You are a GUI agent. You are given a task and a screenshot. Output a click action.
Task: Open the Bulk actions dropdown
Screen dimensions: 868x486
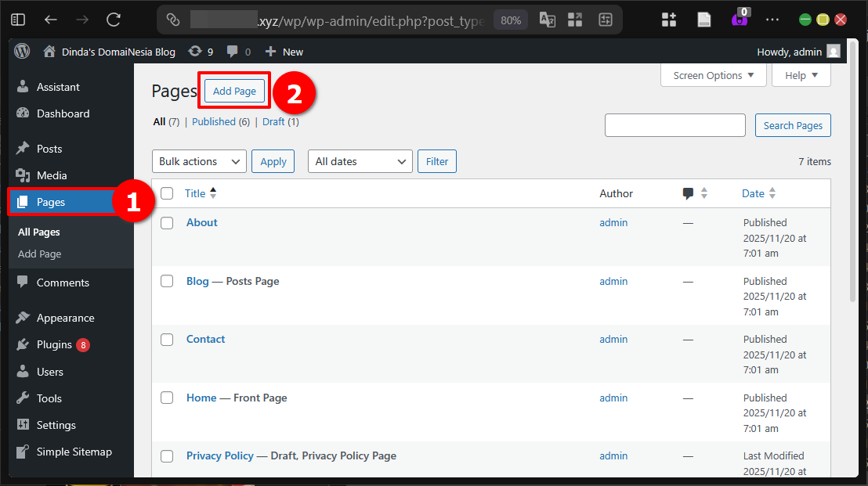pos(198,161)
